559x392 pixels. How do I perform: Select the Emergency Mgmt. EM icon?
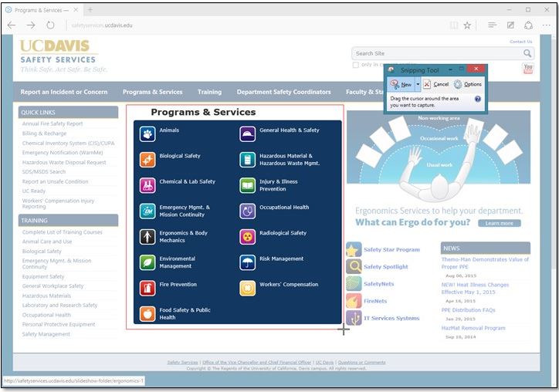coord(147,211)
